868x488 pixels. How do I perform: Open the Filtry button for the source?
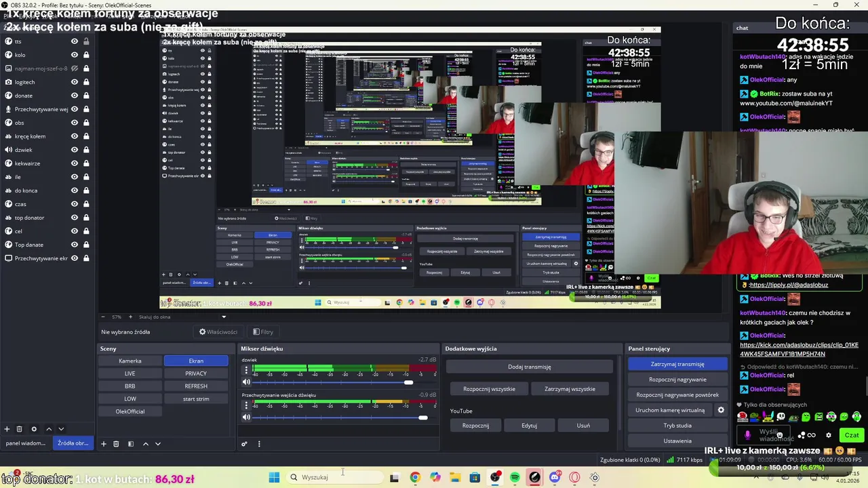point(262,332)
